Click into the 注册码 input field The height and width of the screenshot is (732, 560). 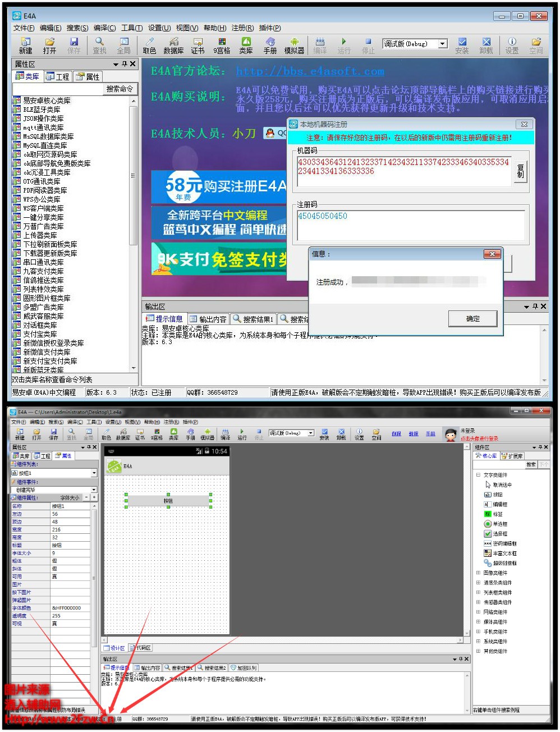411,225
